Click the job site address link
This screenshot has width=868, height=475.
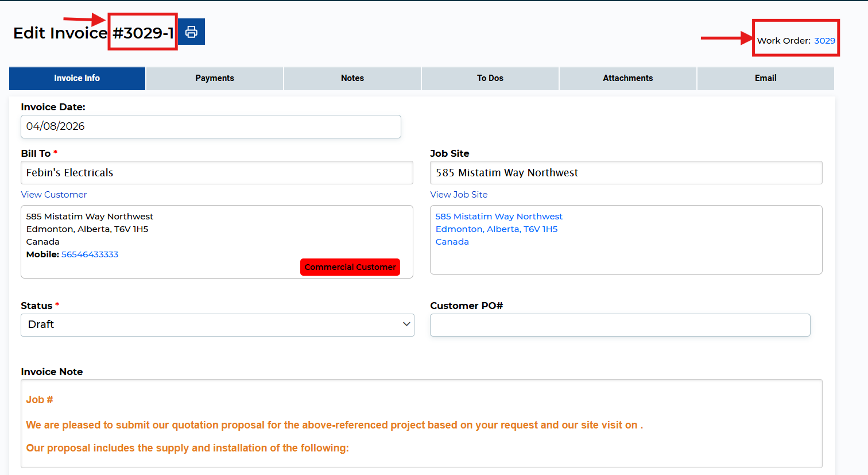click(x=498, y=229)
